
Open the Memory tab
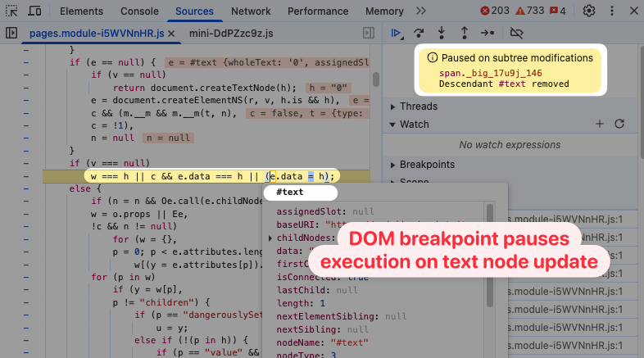tap(384, 11)
